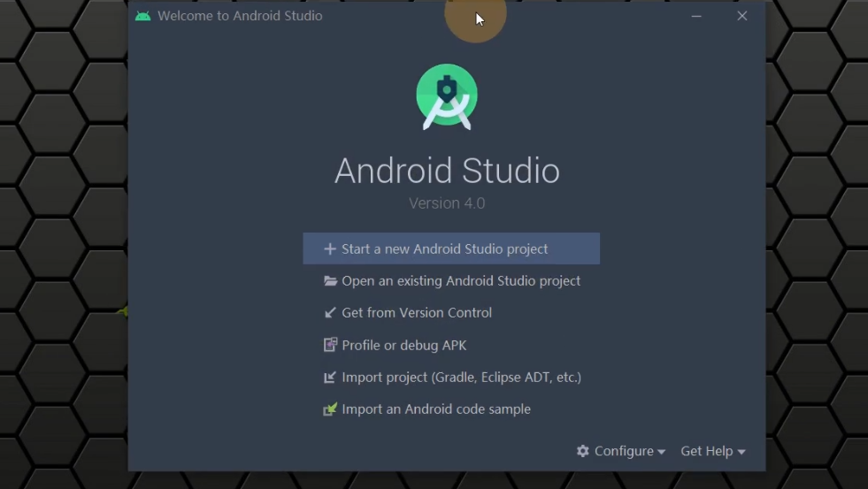Click the Welcome to Android Studio window title
The image size is (868, 489).
[240, 16]
